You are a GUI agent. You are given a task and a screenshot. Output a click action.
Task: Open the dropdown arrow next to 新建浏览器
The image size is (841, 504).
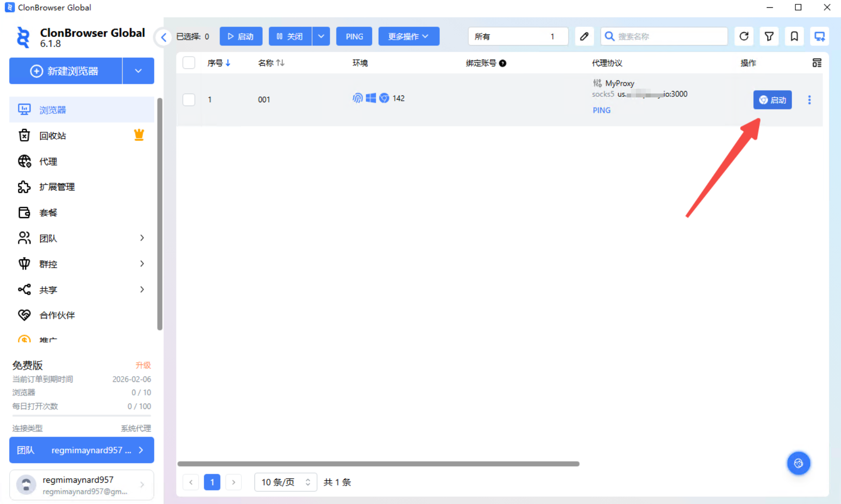coord(138,71)
